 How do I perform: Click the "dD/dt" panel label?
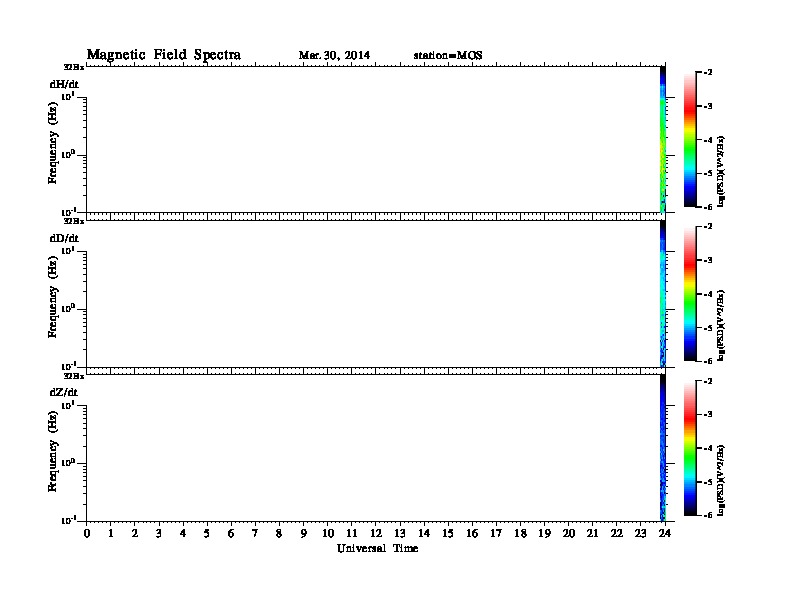pos(64,238)
